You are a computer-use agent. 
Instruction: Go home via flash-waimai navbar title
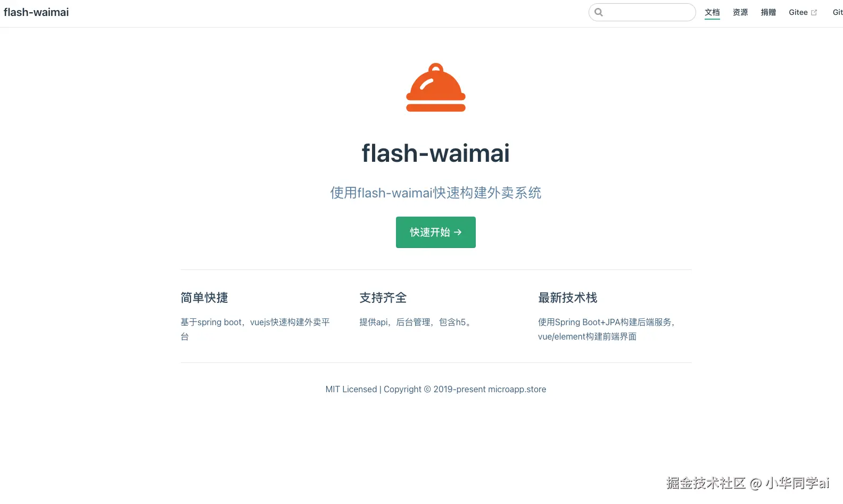[36, 12]
